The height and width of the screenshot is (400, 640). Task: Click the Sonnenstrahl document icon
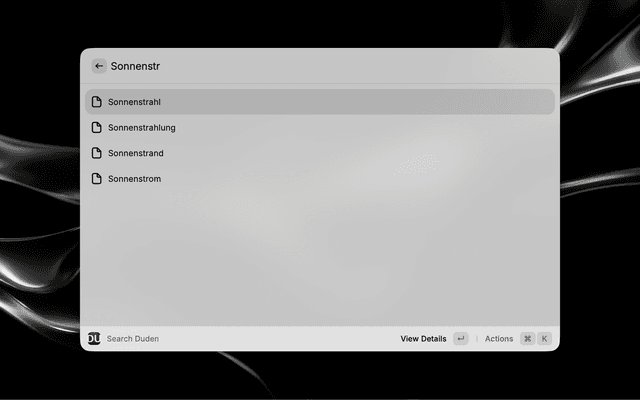[96, 102]
